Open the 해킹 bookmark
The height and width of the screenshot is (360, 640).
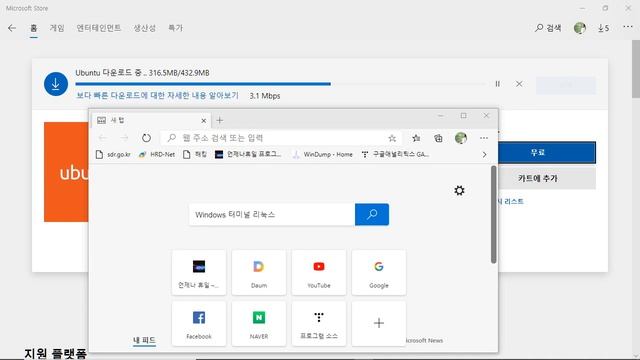[x=195, y=154]
